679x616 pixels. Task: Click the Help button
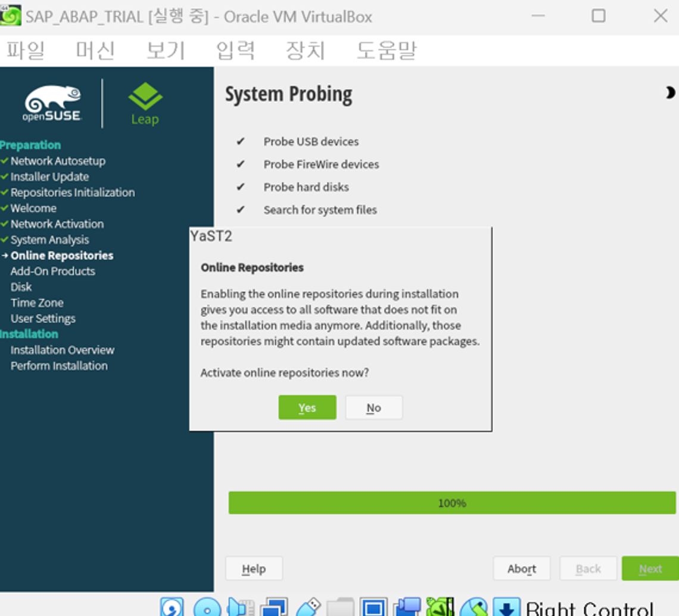(254, 568)
